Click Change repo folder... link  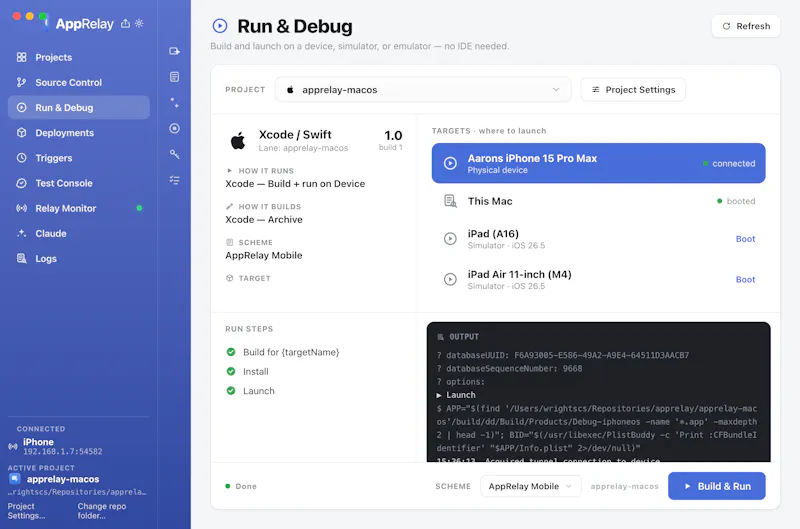click(102, 511)
